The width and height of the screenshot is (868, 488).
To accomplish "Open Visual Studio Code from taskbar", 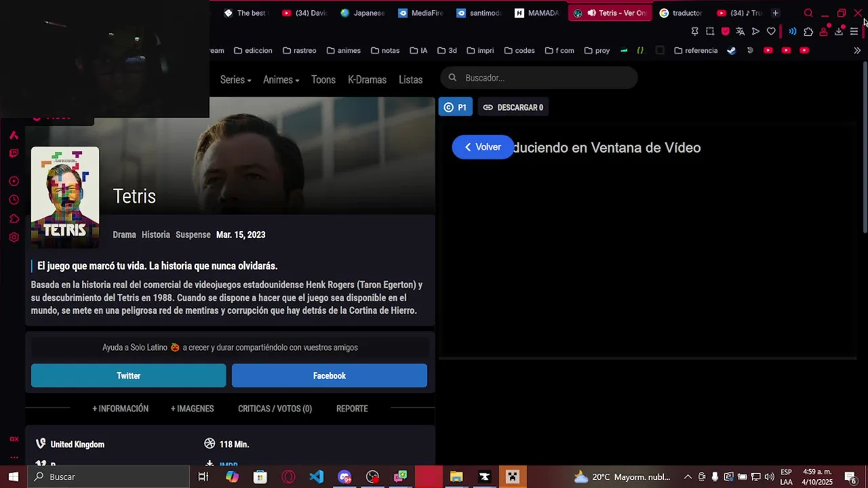I will coord(316,476).
